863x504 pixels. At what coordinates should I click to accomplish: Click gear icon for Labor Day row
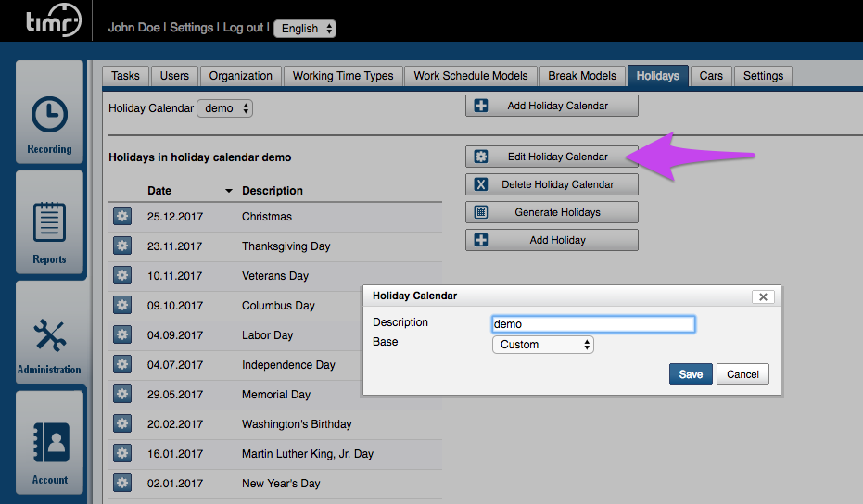pyautogui.click(x=122, y=335)
